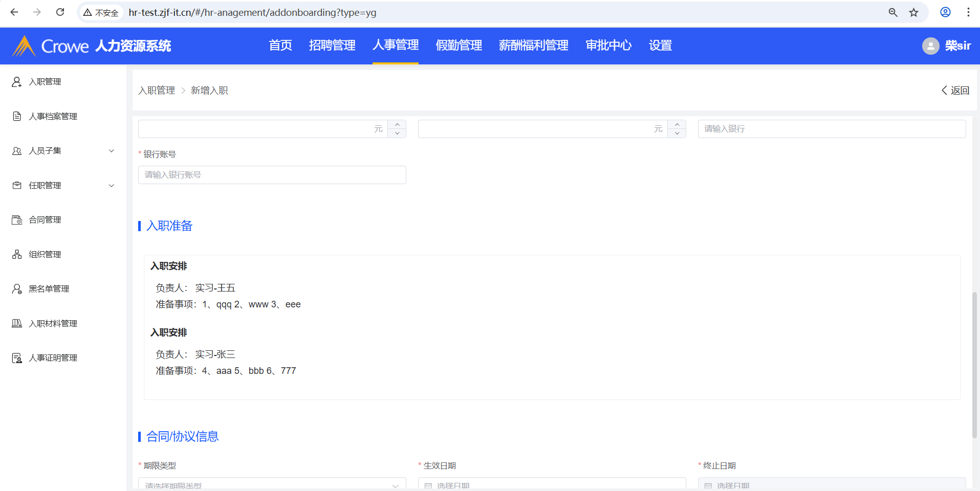The width and height of the screenshot is (980, 491).
Task: Click the 组织管理 sidebar icon
Action: pyautogui.click(x=17, y=254)
